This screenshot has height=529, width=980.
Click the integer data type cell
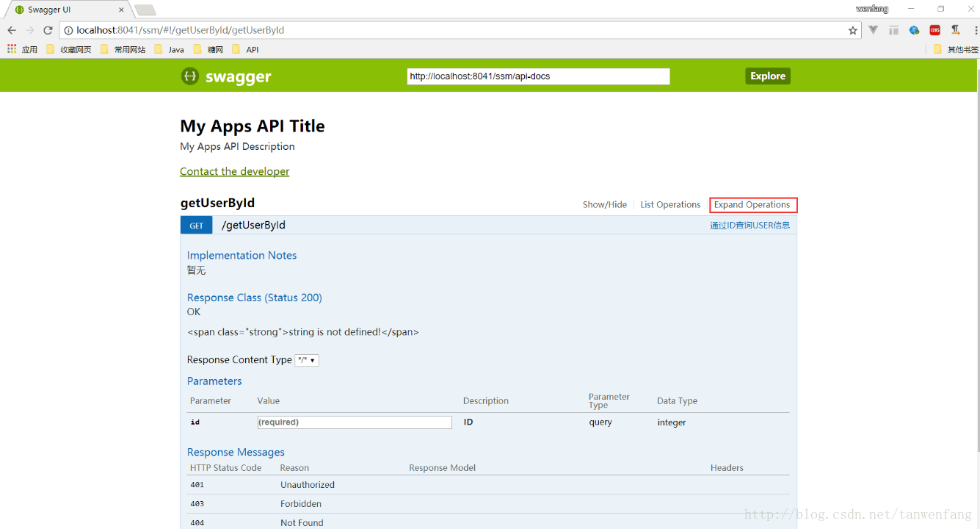[672, 422]
